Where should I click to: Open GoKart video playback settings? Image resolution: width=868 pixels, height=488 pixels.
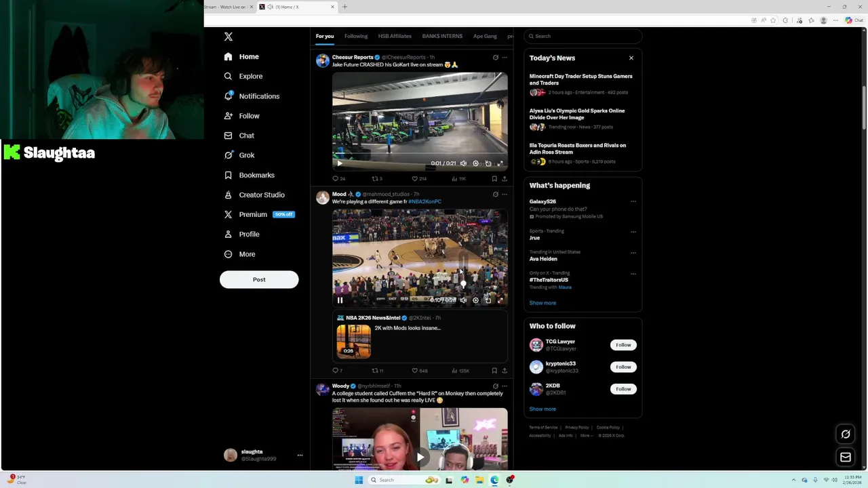(x=475, y=163)
